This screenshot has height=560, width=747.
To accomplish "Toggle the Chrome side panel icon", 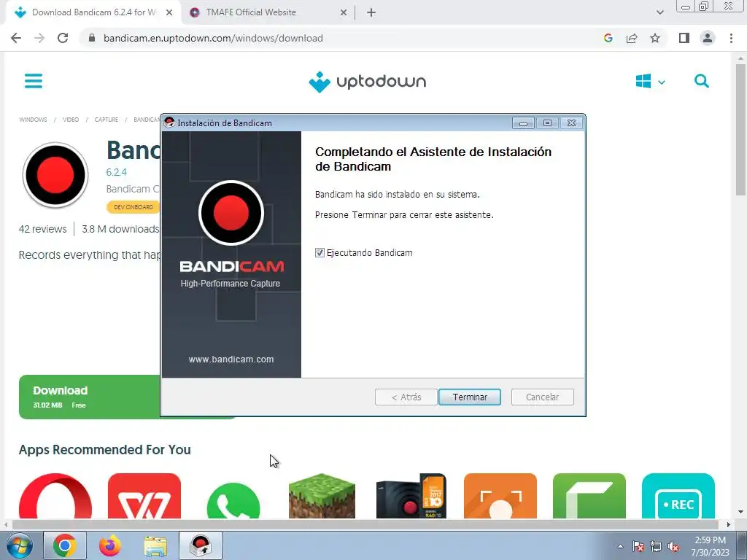I will (x=684, y=38).
